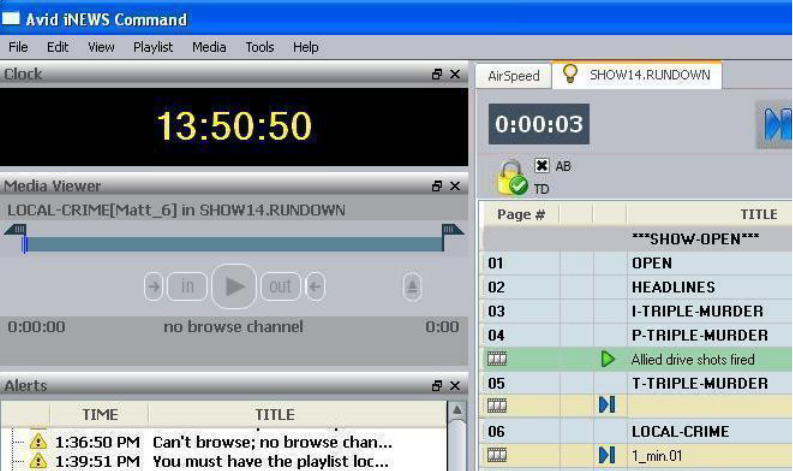The image size is (793, 471).
Task: Click warning icon of 1:39:51 PM alert
Action: [38, 461]
